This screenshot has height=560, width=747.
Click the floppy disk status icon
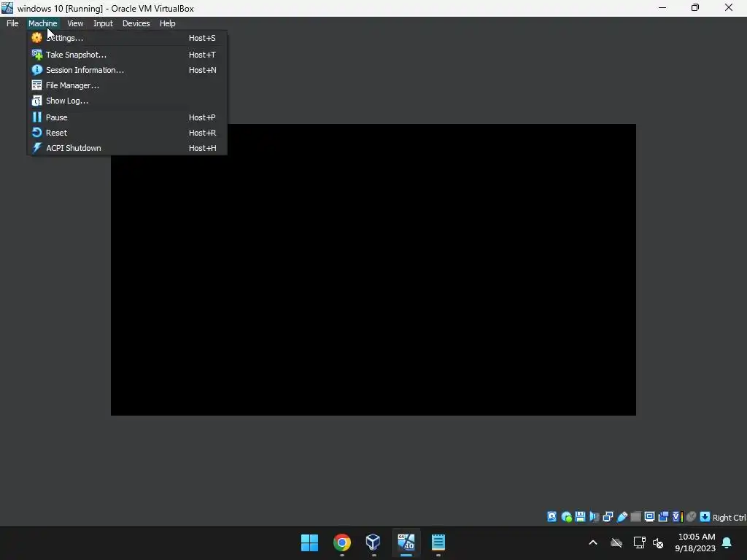[580, 517]
